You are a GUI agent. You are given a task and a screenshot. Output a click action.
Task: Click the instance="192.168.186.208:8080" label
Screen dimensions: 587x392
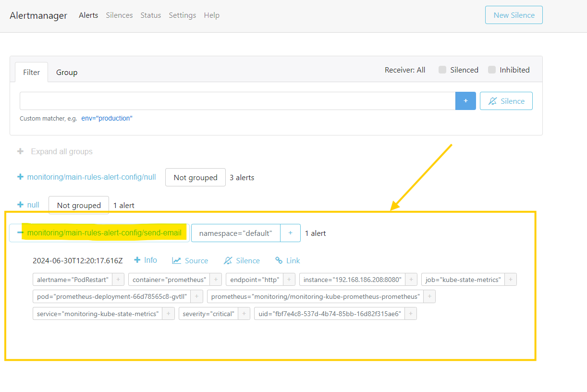click(x=352, y=280)
